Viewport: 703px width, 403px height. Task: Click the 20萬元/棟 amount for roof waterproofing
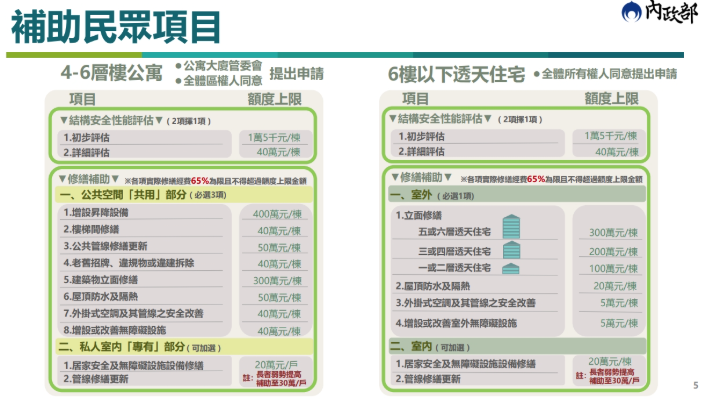(616, 286)
